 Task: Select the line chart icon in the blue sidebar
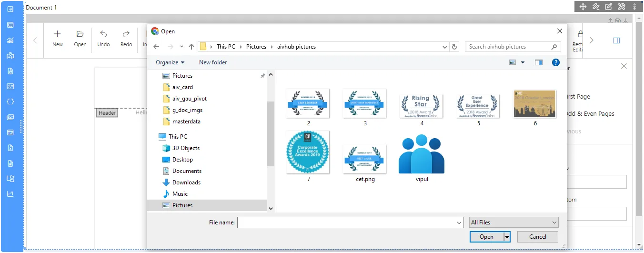[x=10, y=40]
